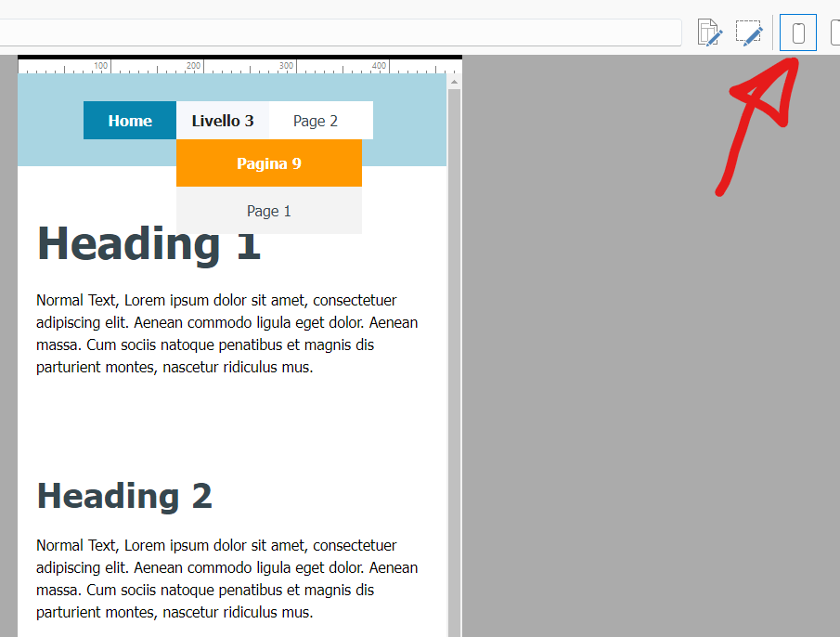Click the page edit icon with pencil
The width and height of the screenshot is (840, 637).
tap(710, 32)
